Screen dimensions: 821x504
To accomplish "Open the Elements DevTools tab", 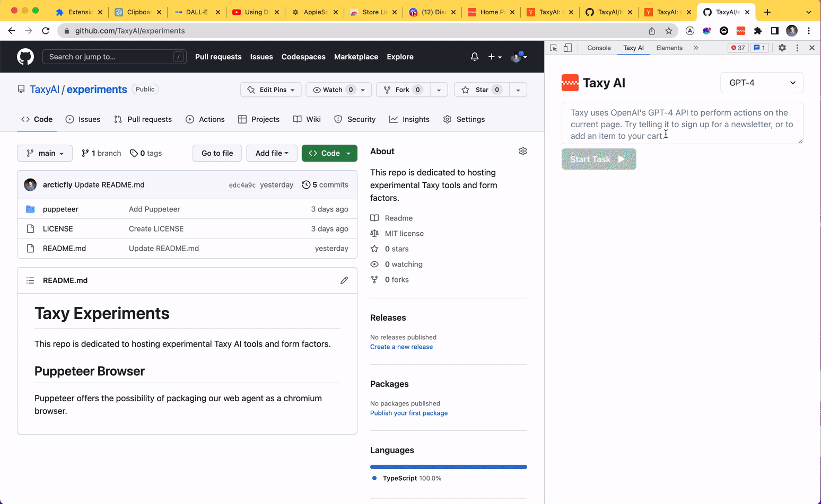I will pyautogui.click(x=669, y=48).
